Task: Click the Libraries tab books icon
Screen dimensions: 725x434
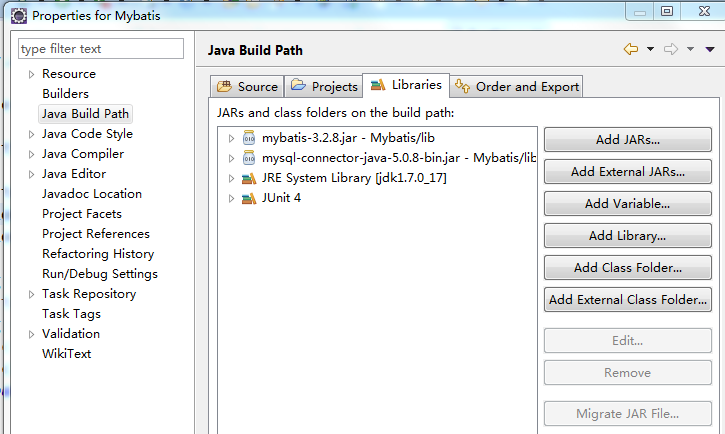Action: (x=378, y=85)
